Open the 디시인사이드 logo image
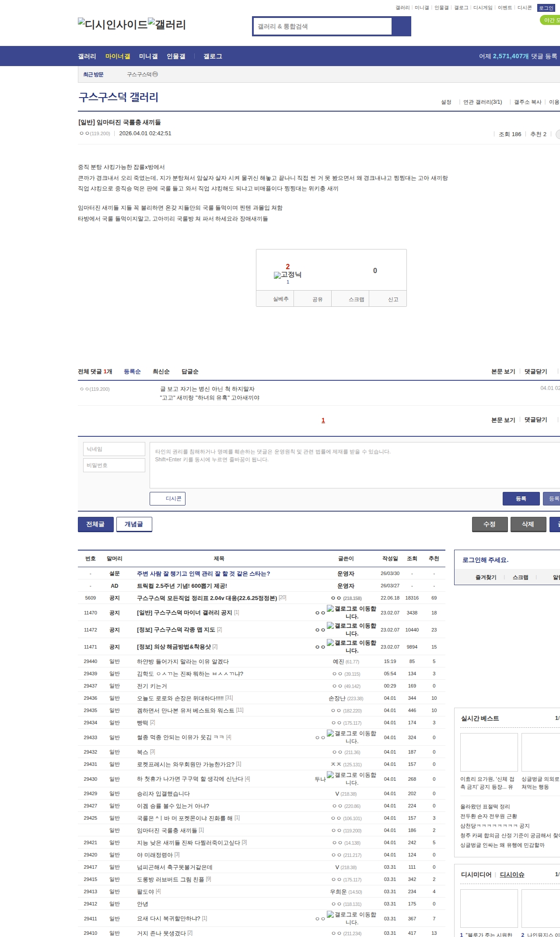The height and width of the screenshot is (937, 560). [113, 24]
